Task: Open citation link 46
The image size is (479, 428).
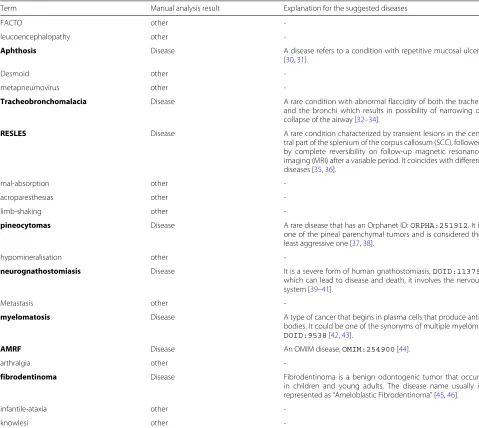Action: pos(451,395)
